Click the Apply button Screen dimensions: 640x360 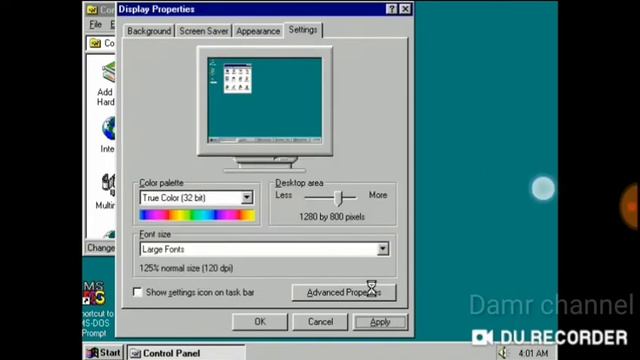coord(380,322)
